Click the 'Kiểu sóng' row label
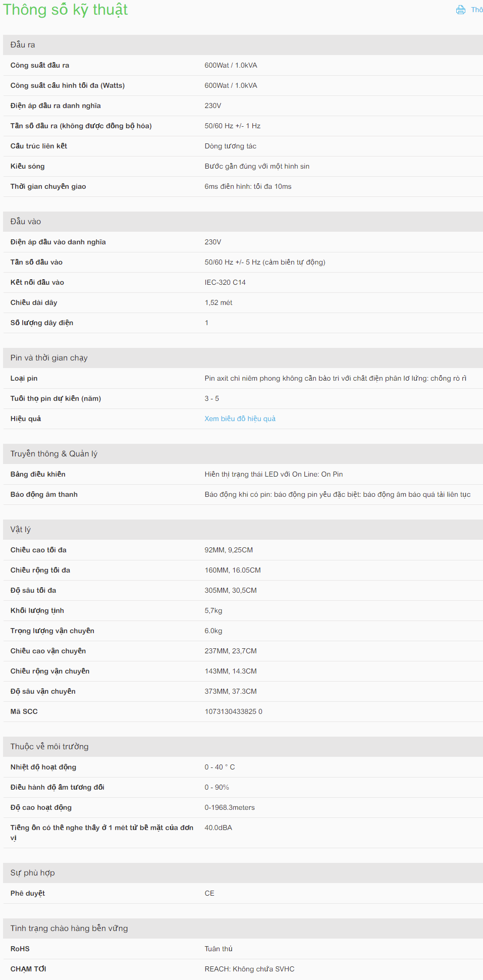The width and height of the screenshot is (483, 980). pos(27,166)
